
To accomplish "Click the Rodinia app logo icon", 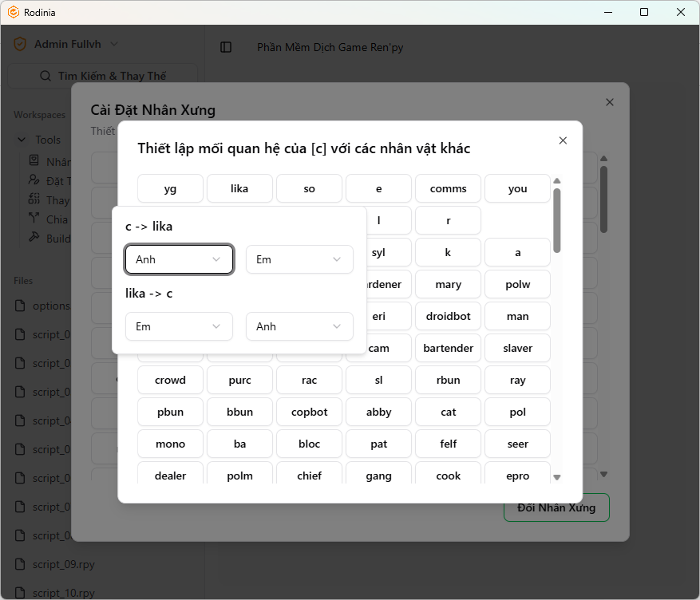I will pyautogui.click(x=14, y=12).
